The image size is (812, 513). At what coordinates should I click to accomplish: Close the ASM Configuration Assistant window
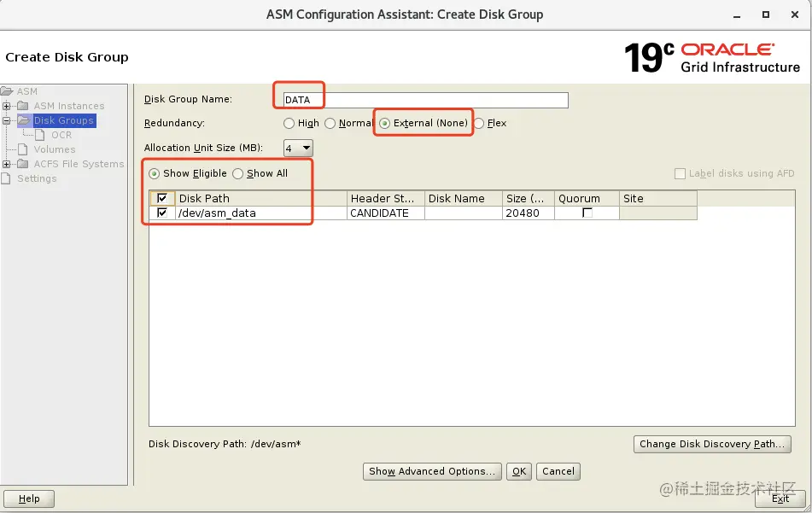point(795,15)
